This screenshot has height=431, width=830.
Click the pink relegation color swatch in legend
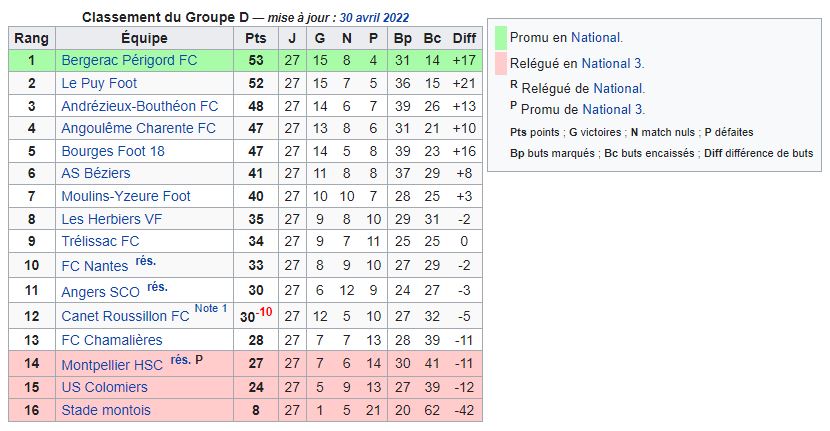click(501, 63)
